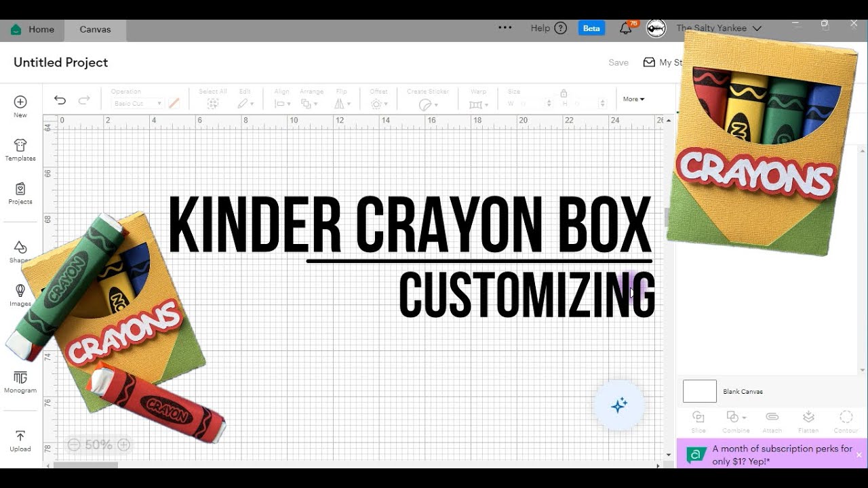This screenshot has height=488, width=868.
Task: Open the Help menu
Action: (x=549, y=28)
